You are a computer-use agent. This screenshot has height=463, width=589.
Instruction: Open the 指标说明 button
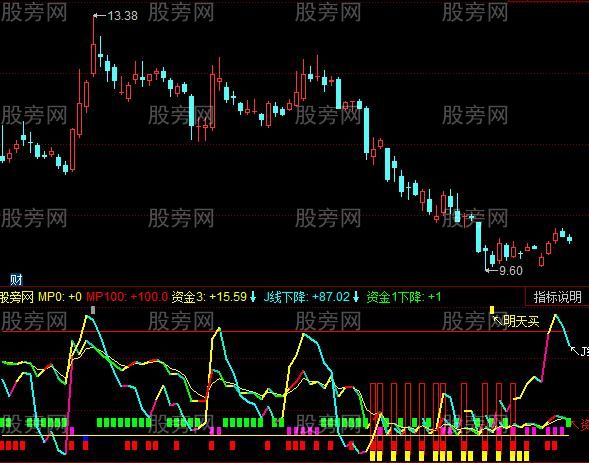coord(557,297)
